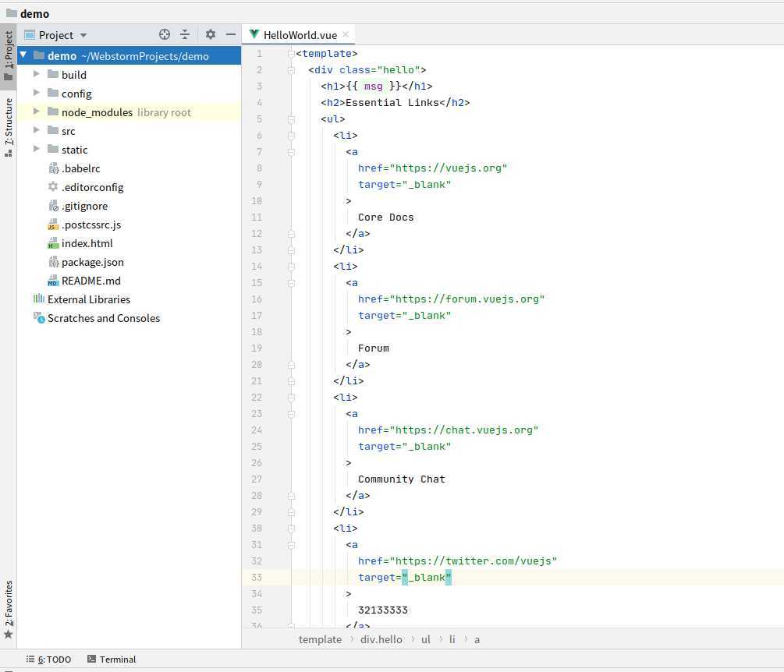Viewport: 784px width, 672px height.
Task: Click the Terminal icon in bottom bar
Action: coord(91,659)
